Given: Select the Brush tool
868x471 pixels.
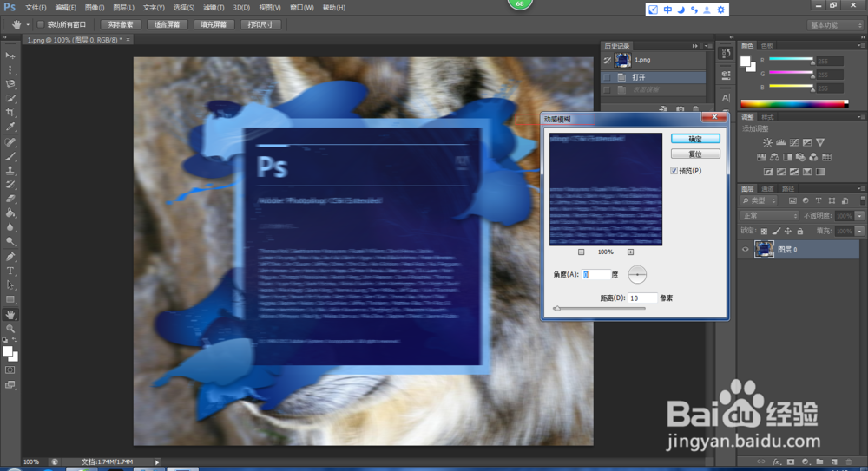Looking at the screenshot, I should pos(10,156).
